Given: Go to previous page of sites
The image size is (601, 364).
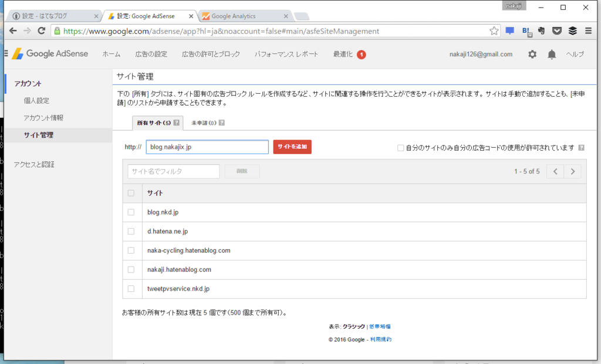Looking at the screenshot, I should [x=555, y=171].
